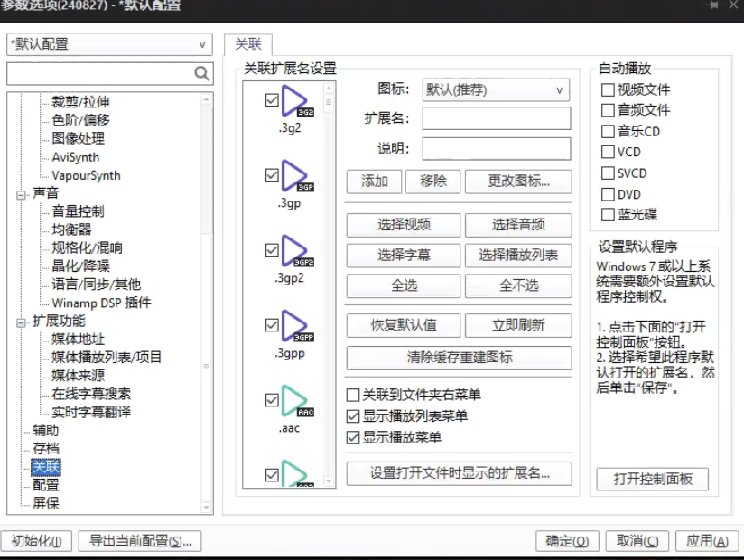Screen dimensions: 744x560
Task: Select 色阶/偏移 in settings tree
Action: point(80,119)
